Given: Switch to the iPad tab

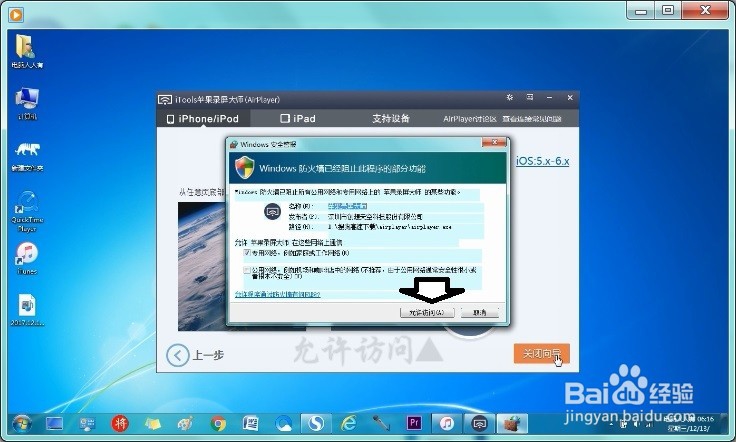Looking at the screenshot, I should click(x=298, y=119).
